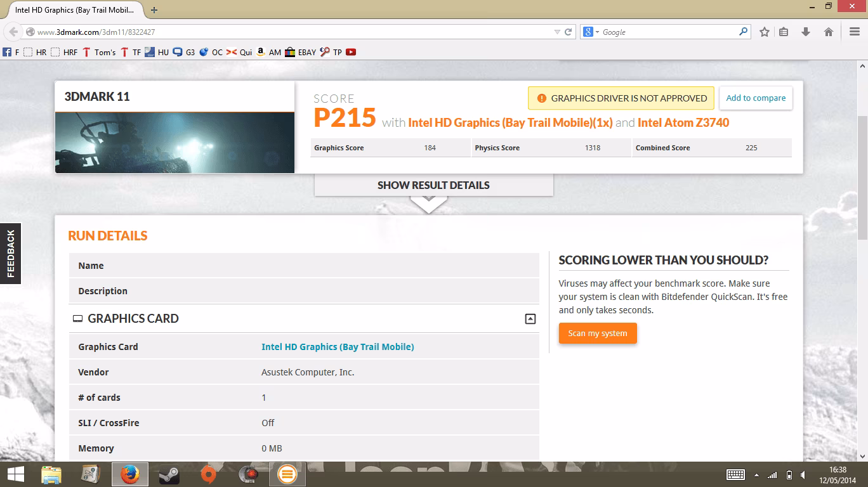Open the TP bookmark
868x487 pixels.
pos(331,52)
